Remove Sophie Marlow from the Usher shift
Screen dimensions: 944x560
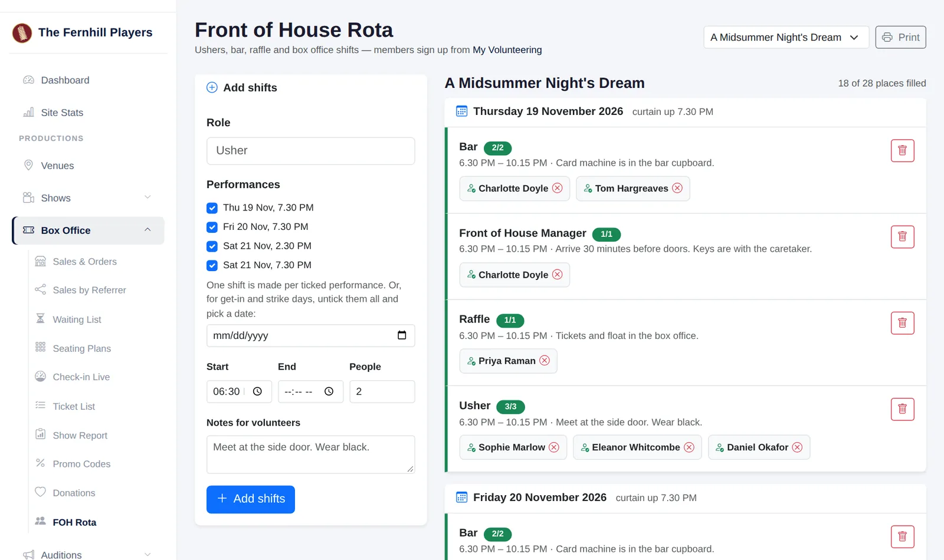(x=554, y=447)
